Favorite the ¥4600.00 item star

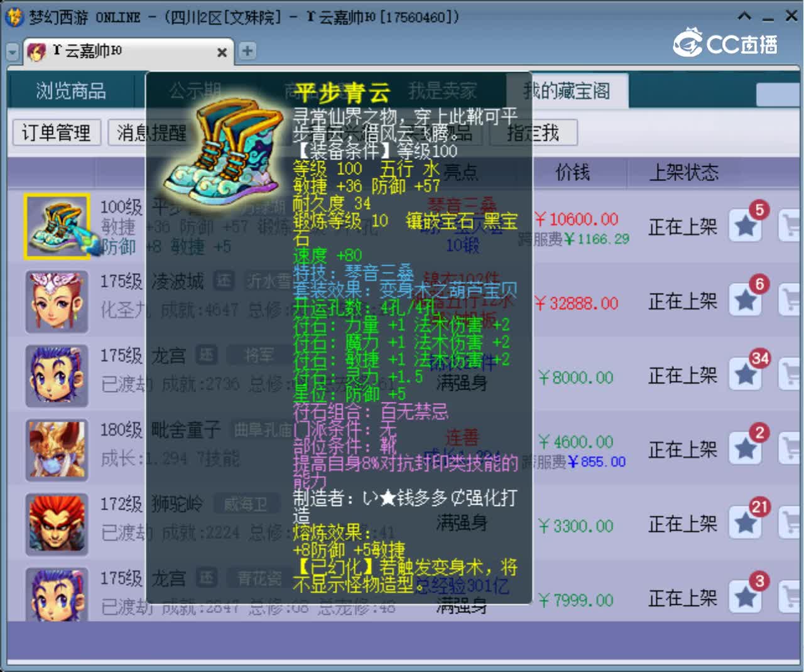point(746,449)
